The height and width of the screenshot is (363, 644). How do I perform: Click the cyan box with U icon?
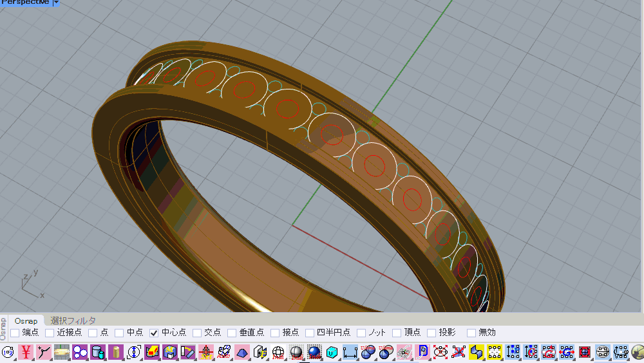coord(332,352)
